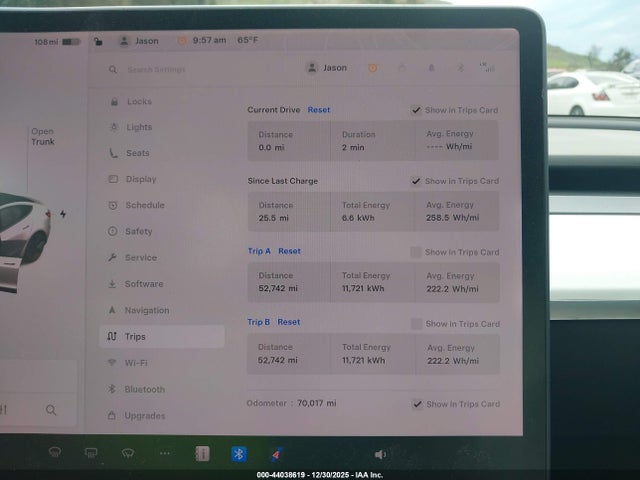
Task: Click the search settings magnifier icon
Action: [113, 69]
